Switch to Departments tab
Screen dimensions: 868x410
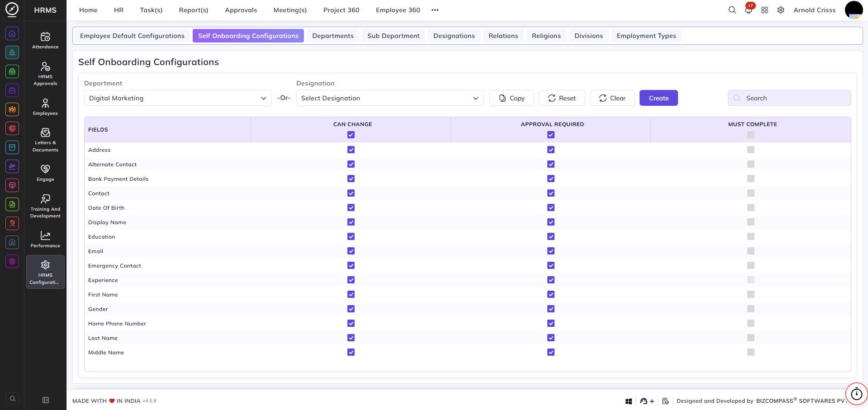[x=333, y=36]
